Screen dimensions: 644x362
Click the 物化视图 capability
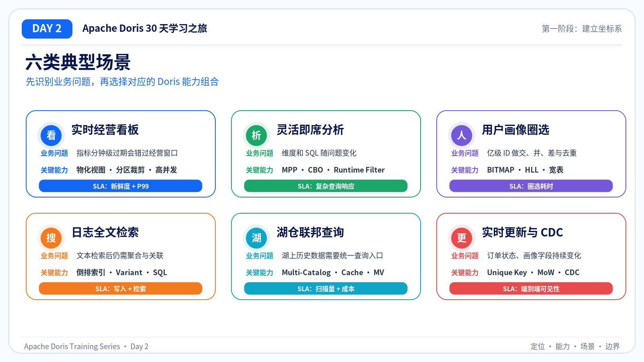(91, 170)
